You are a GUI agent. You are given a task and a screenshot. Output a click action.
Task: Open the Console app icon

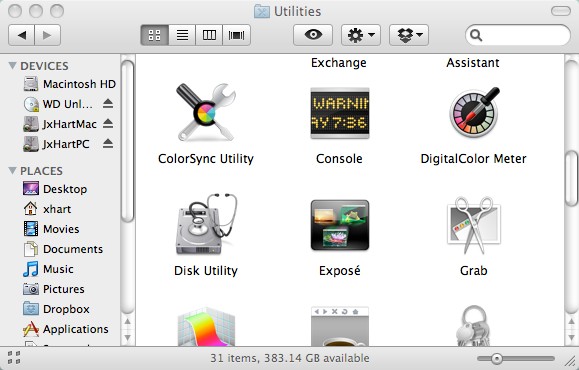pos(340,113)
